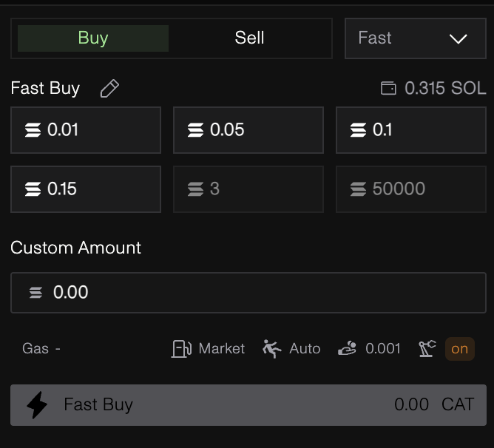Select the 0.05 SOL quick buy preset

248,130
